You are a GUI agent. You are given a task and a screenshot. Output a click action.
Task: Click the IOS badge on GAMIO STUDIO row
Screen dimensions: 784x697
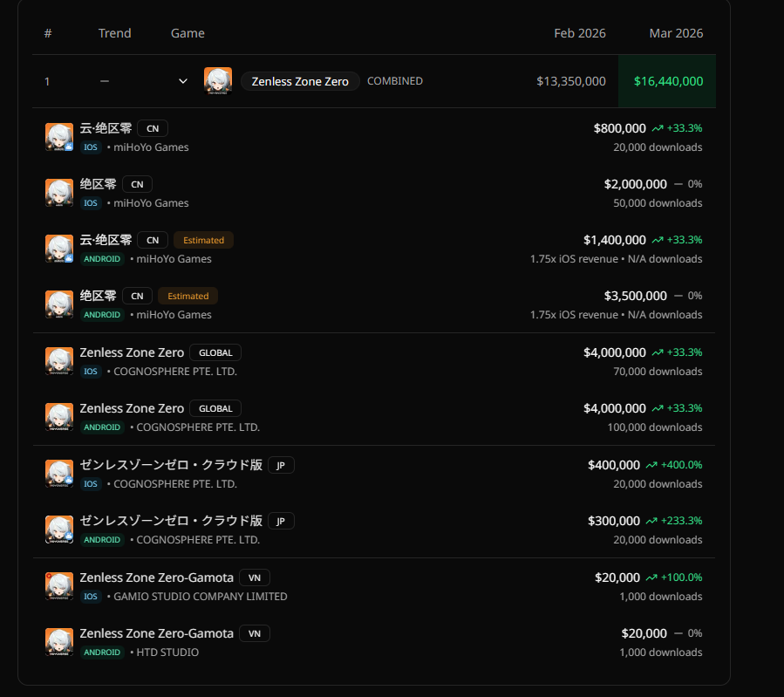point(91,597)
